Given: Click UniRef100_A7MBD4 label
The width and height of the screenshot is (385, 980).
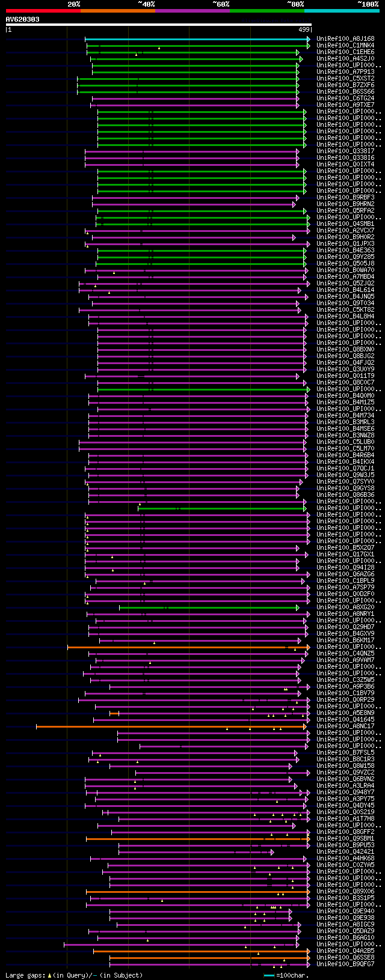Looking at the screenshot, I should [345, 276].
